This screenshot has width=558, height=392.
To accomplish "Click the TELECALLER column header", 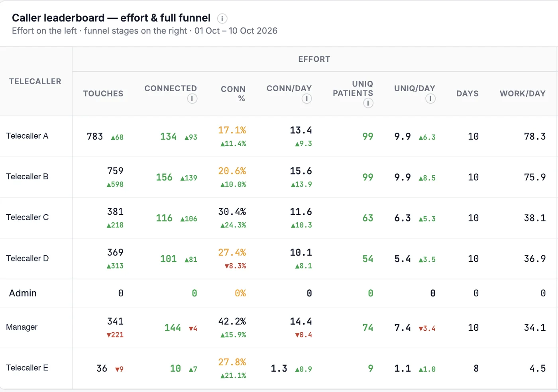I will 35,81.
